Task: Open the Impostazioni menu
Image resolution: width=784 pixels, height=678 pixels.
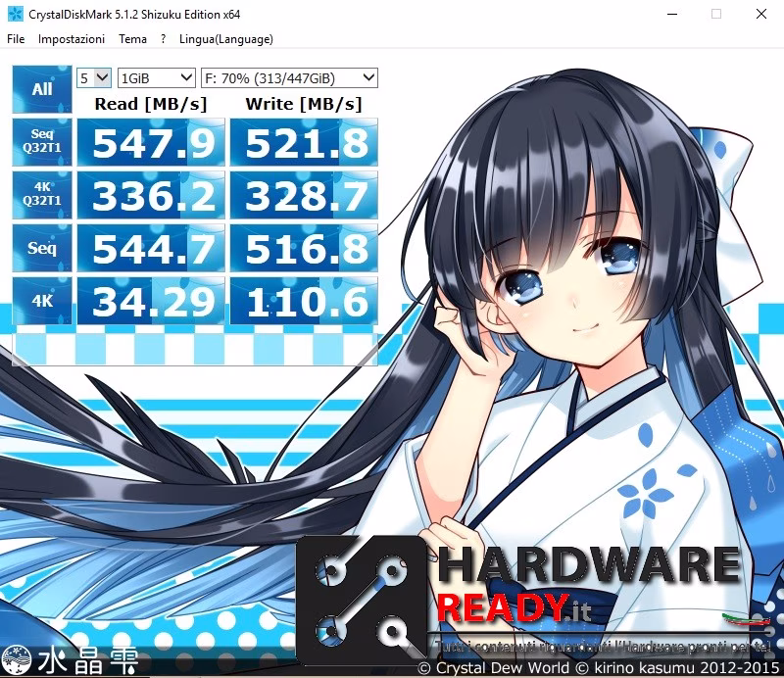Action: [71, 39]
